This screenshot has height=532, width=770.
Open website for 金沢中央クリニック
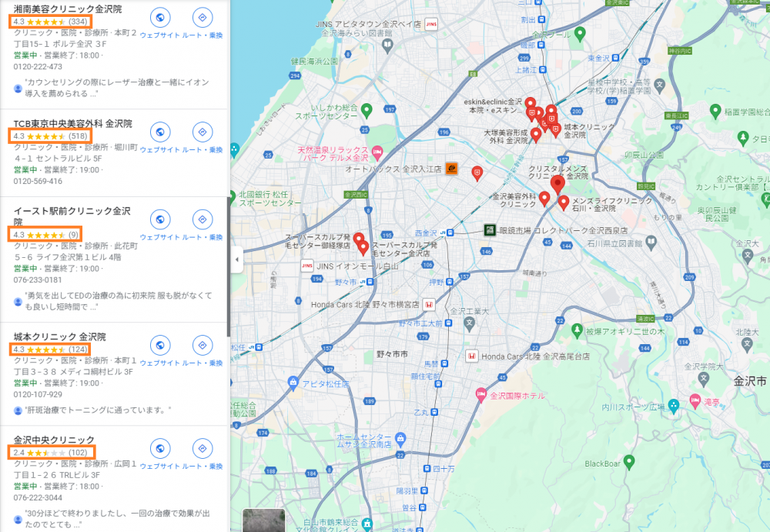159,449
